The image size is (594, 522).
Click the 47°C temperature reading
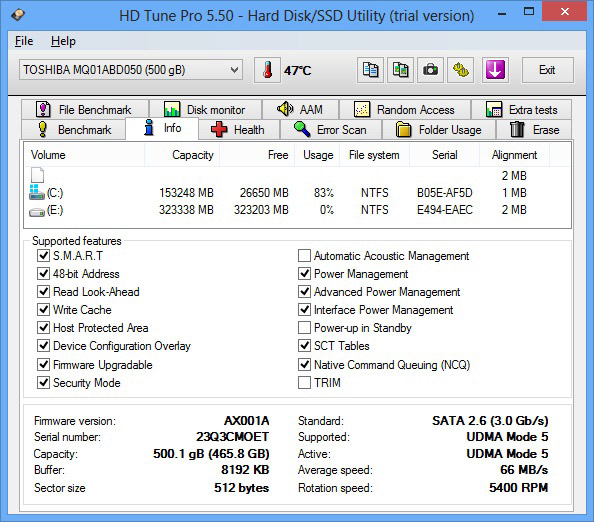(297, 70)
